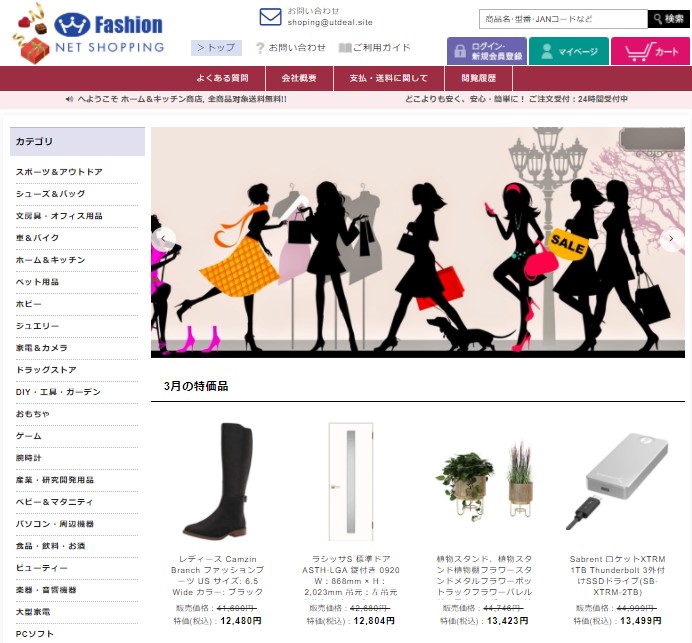Select 食品・飲料・お酒 category
This screenshot has width=692, height=643.
50,546
